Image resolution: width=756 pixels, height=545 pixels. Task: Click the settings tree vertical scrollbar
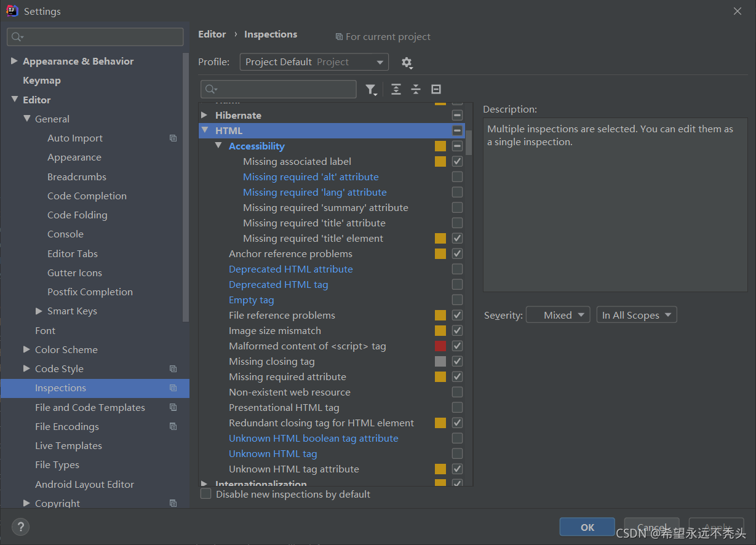(186, 188)
